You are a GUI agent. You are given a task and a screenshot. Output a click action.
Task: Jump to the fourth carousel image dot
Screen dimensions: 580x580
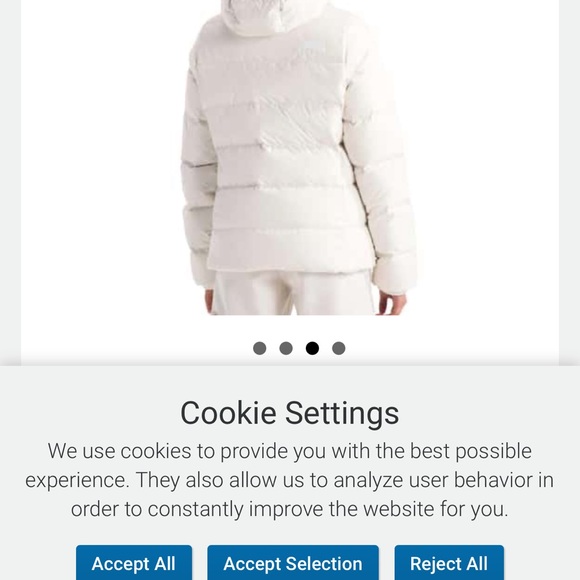339,348
